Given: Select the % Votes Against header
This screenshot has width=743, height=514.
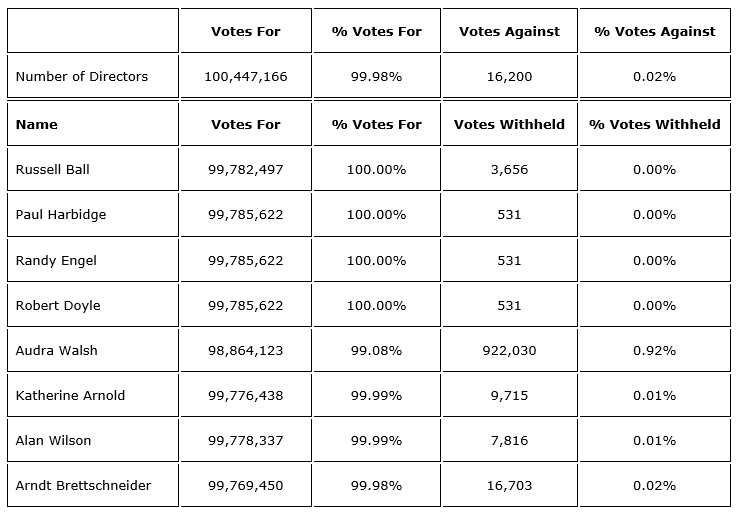Looking at the screenshot, I should click(654, 32).
